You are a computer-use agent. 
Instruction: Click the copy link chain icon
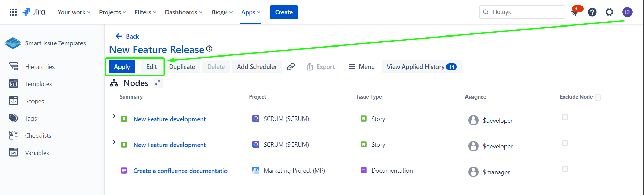pos(291,67)
